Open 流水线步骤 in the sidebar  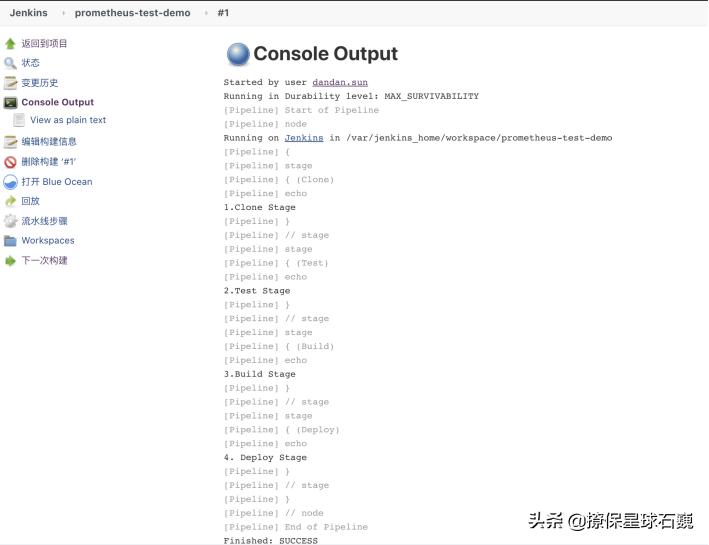coord(44,221)
